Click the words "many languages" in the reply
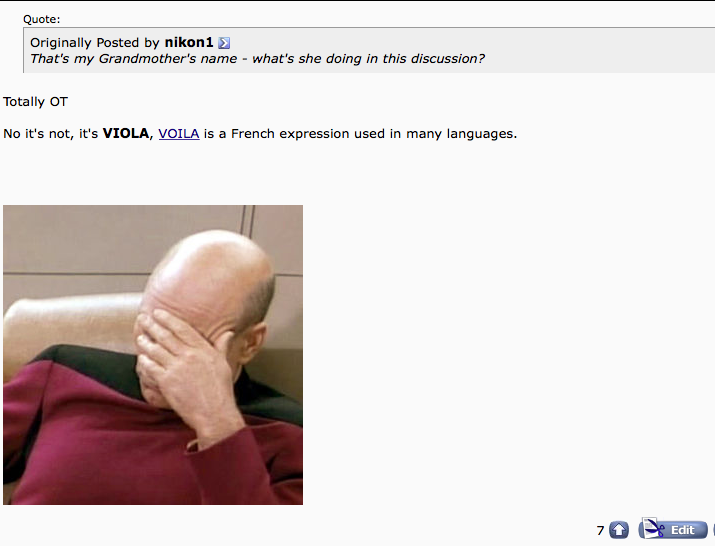The width and height of the screenshot is (715, 546). (x=461, y=134)
